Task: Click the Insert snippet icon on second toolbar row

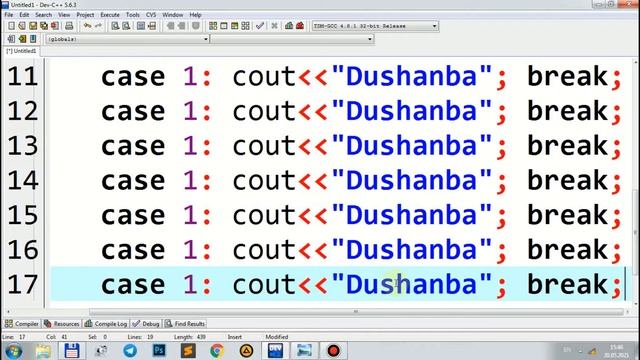Action: 11,39
